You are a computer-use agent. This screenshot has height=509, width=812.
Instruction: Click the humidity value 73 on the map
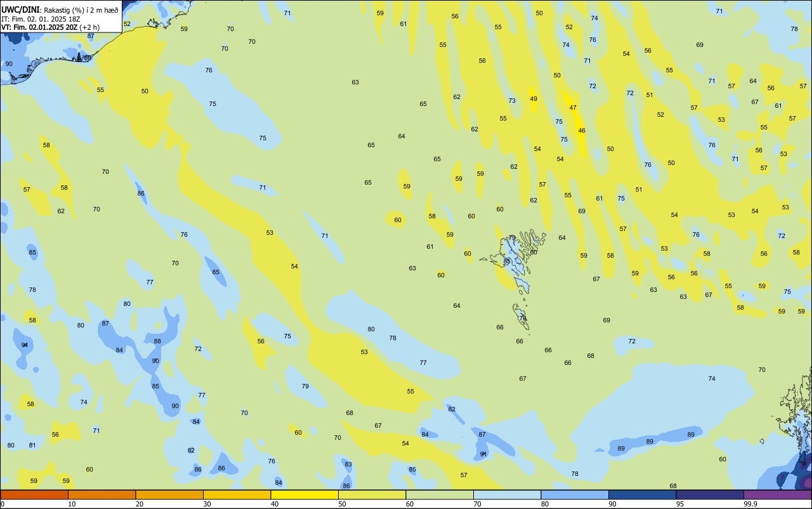pyautogui.click(x=512, y=100)
